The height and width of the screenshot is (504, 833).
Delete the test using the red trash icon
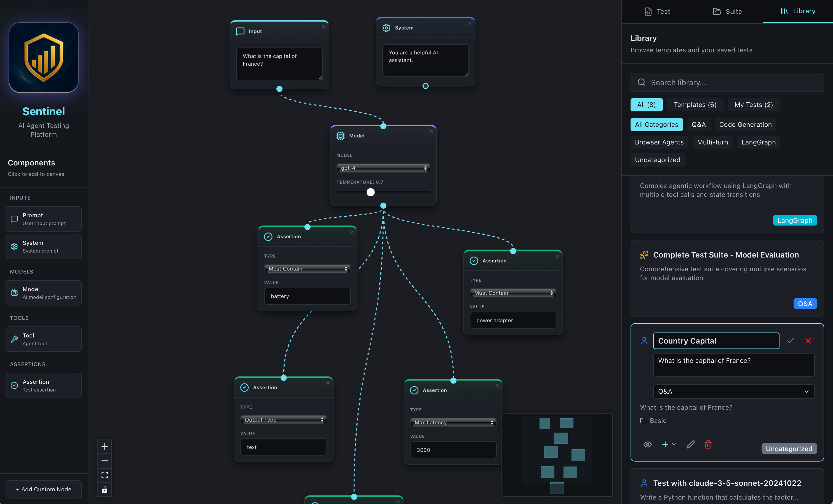point(708,444)
